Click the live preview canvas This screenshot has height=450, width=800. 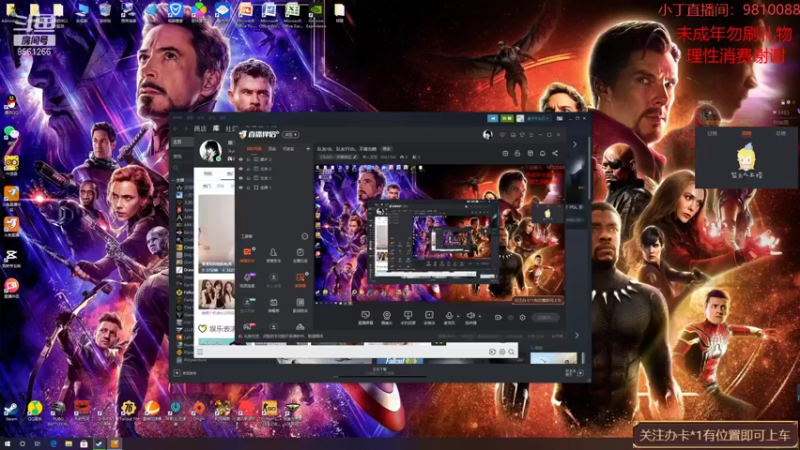point(439,234)
